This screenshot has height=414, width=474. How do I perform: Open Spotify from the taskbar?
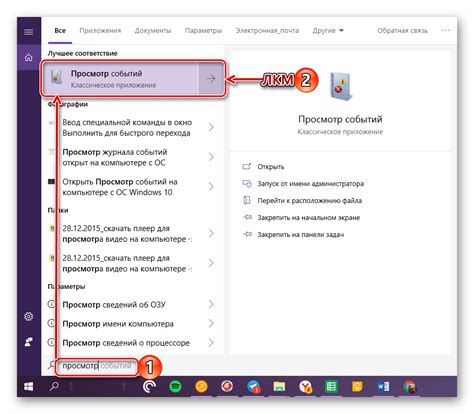(x=175, y=387)
